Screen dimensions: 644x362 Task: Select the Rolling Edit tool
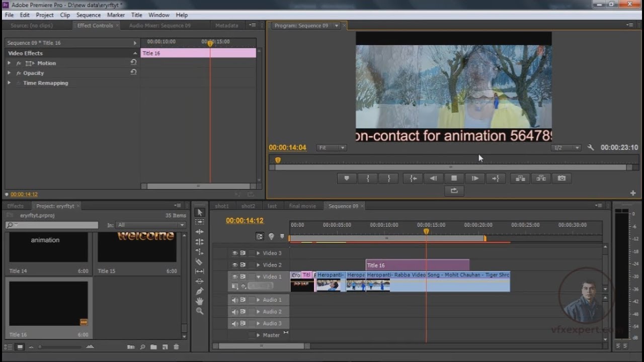click(x=200, y=242)
